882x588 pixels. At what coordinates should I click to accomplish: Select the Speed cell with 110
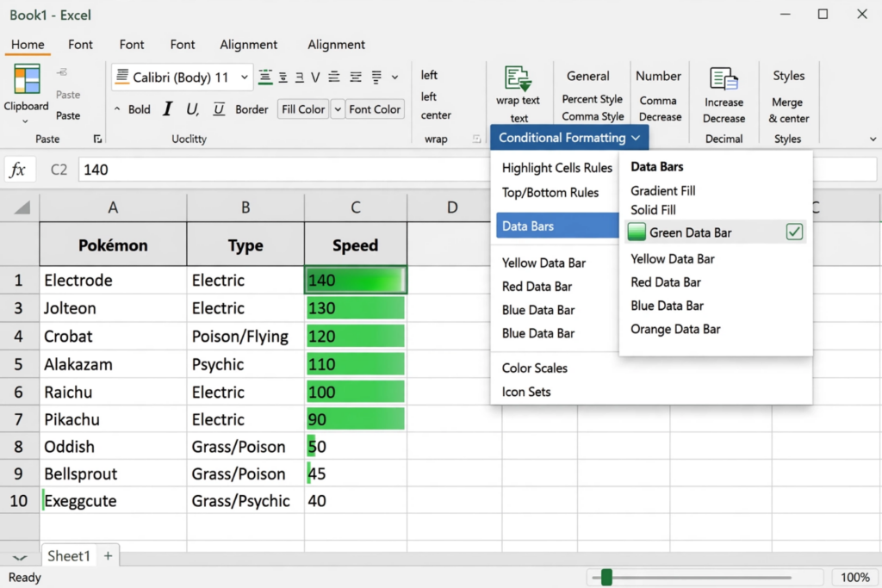tap(356, 364)
